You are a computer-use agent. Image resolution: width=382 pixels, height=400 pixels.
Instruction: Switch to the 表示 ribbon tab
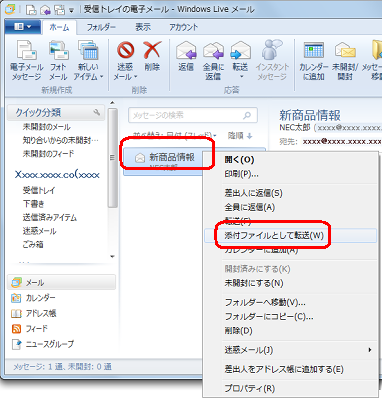pos(143,27)
